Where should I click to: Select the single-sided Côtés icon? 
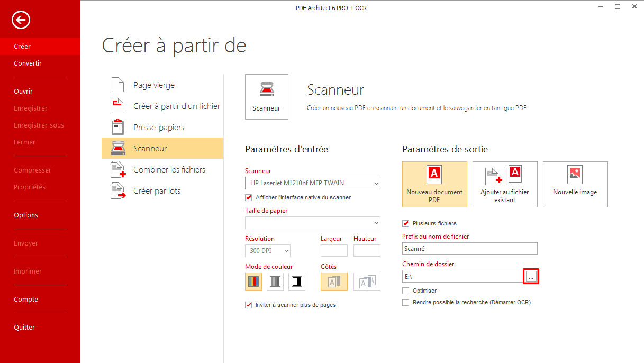tap(334, 282)
